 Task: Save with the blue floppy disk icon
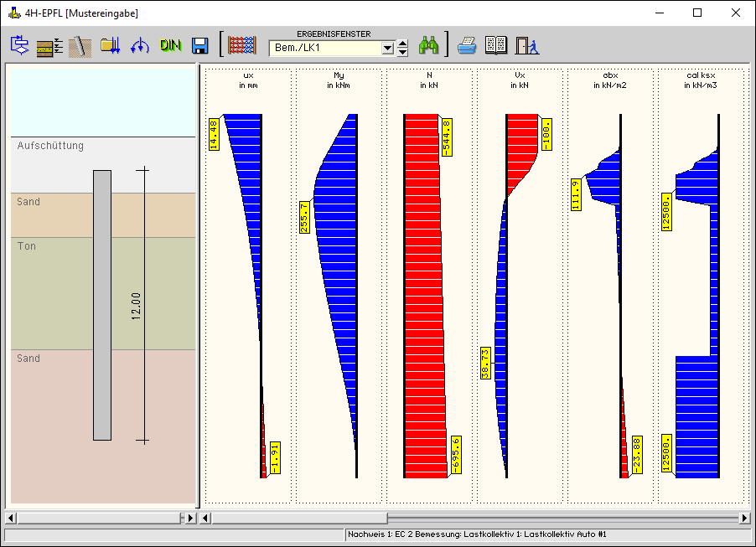199,45
